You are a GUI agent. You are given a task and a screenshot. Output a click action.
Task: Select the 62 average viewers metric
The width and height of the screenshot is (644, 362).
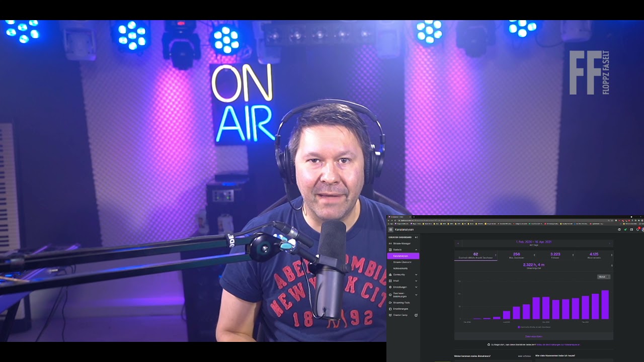[475, 255]
